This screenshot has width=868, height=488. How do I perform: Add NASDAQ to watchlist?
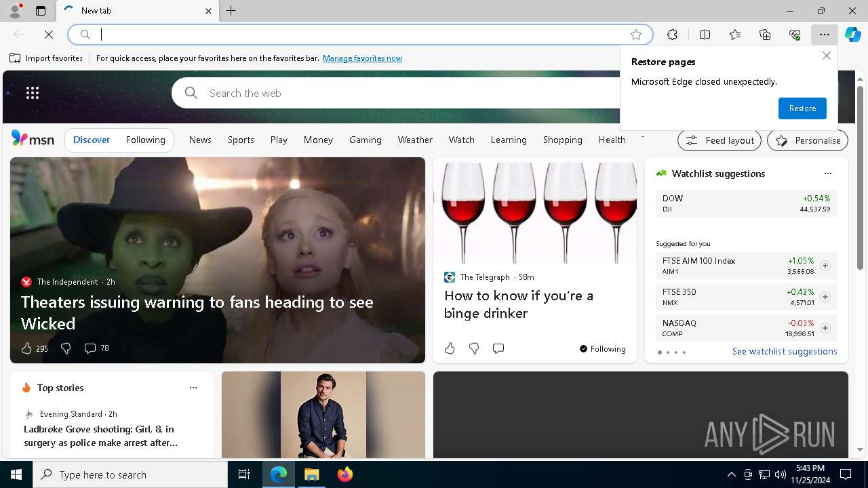click(x=825, y=328)
